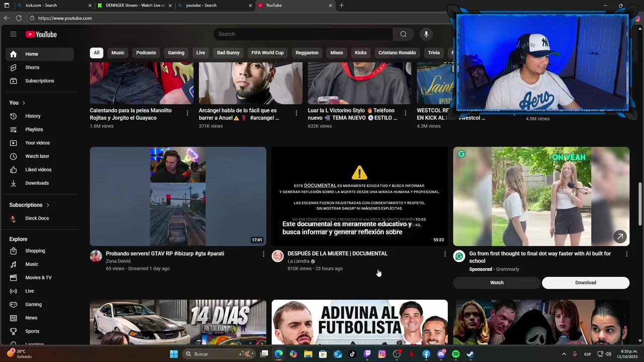644x362 pixels.
Task: Go back with the browser back arrow
Action: 7,18
